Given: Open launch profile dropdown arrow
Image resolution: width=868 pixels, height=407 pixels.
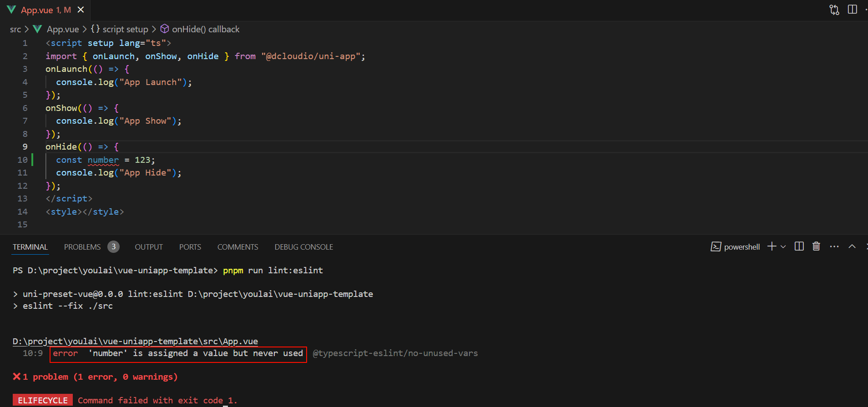Looking at the screenshot, I should pyautogui.click(x=783, y=246).
